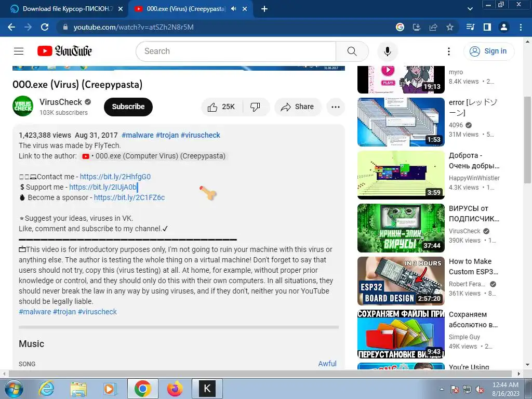This screenshot has width=532, height=399.
Task: Click the install/download page icon in address bar
Action: (x=417, y=27)
